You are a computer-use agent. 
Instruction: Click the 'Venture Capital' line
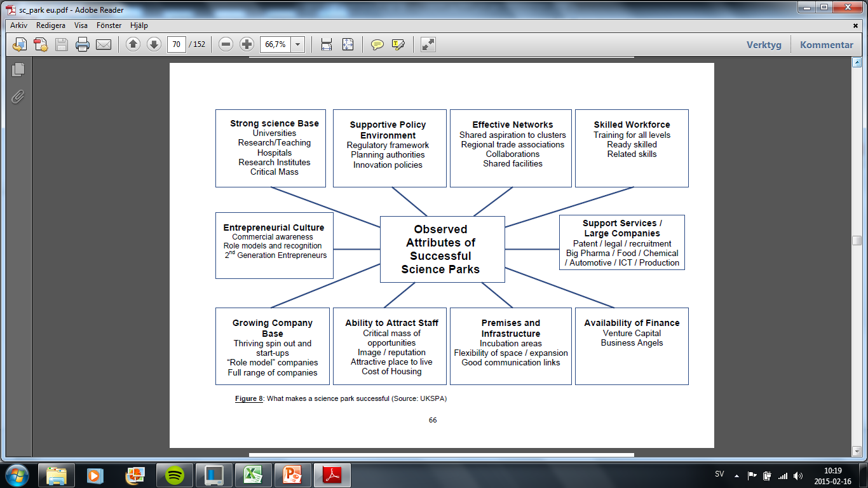[632, 333]
